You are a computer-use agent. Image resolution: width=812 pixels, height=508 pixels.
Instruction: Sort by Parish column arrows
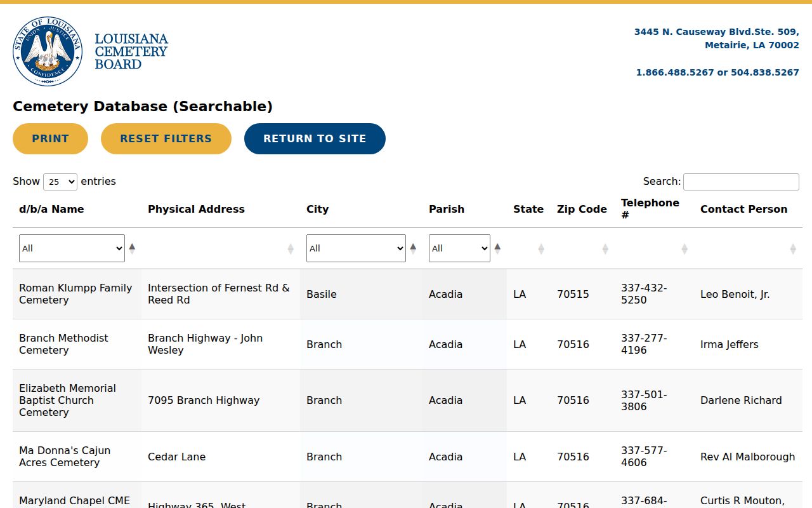(x=497, y=248)
